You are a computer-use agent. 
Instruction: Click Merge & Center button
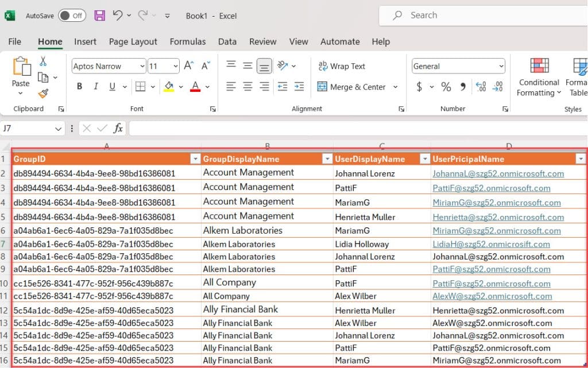click(351, 87)
